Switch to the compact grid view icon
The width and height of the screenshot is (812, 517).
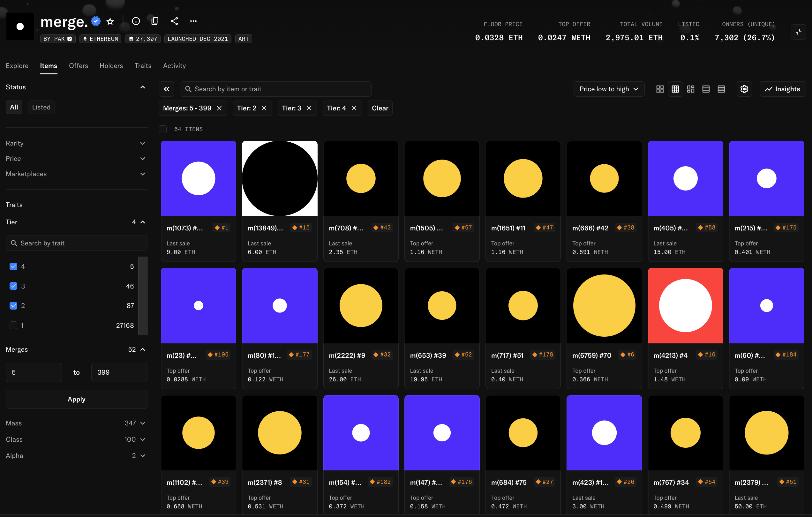point(675,89)
